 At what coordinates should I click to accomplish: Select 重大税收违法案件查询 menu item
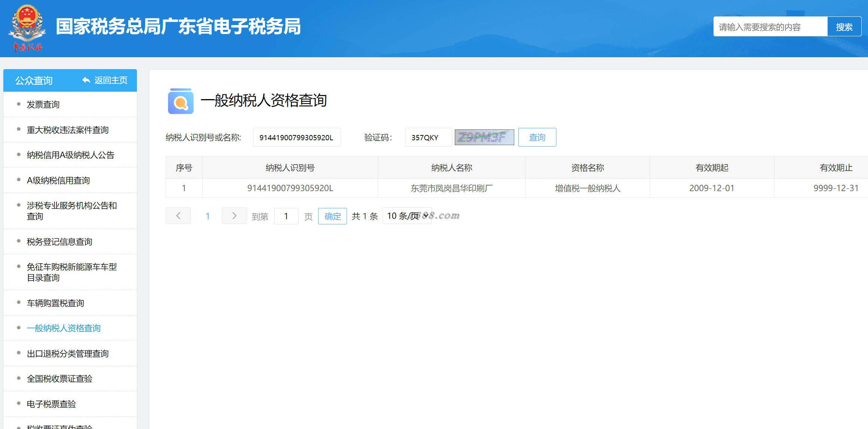(x=67, y=130)
